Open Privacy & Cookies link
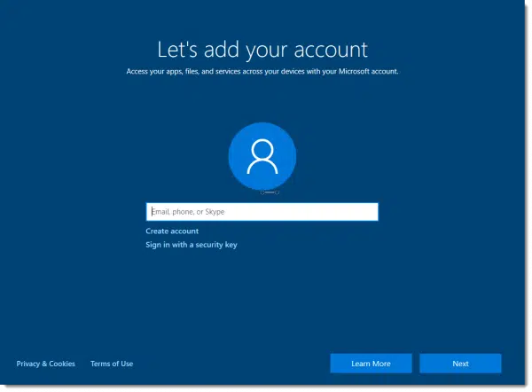The image size is (532, 392). tap(45, 364)
